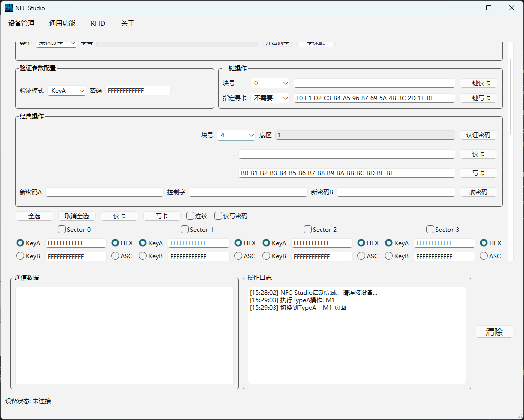The width and height of the screenshot is (524, 420).
Task: Open the RFID menu
Action: [x=98, y=23]
